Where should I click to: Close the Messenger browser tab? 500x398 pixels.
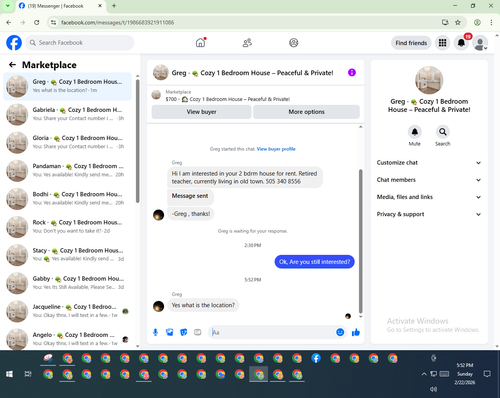[100, 6]
